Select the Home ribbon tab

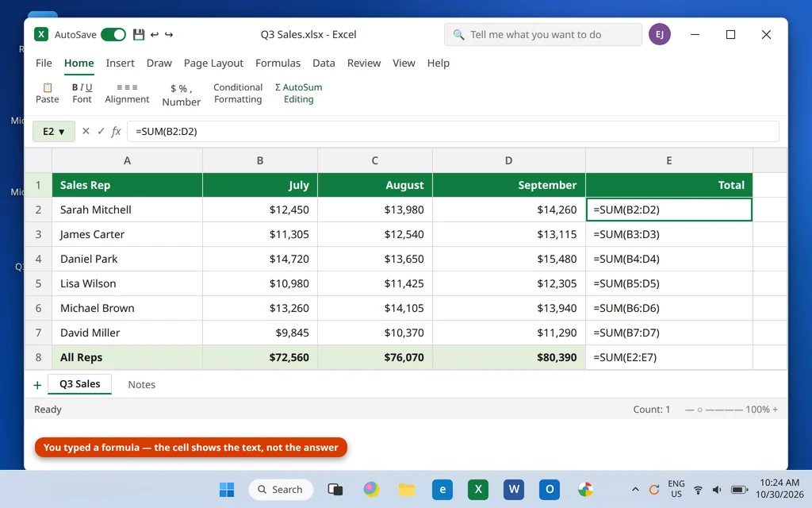pyautogui.click(x=79, y=63)
